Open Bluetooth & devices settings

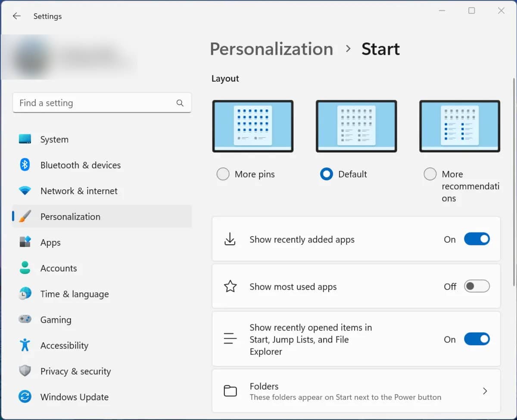81,165
